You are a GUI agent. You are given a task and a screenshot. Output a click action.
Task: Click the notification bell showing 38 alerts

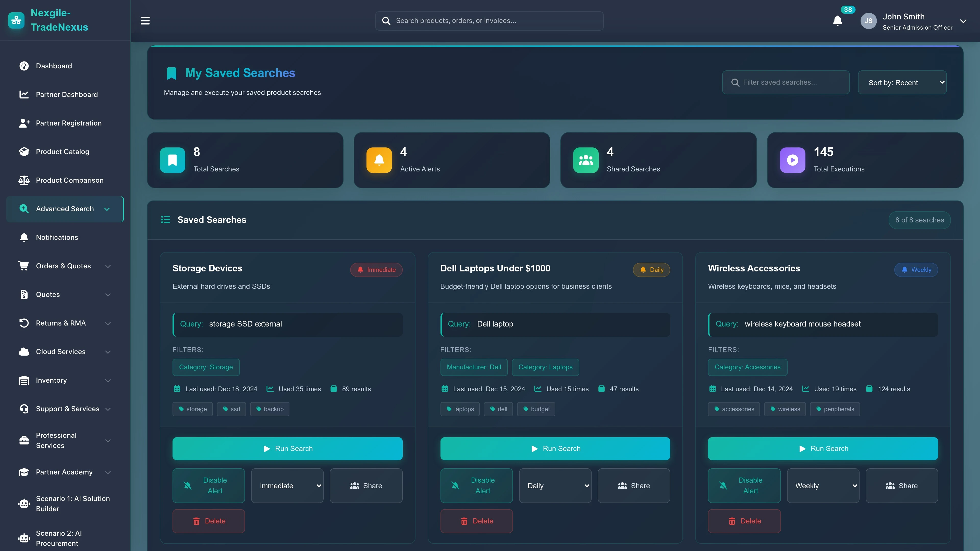pyautogui.click(x=837, y=21)
